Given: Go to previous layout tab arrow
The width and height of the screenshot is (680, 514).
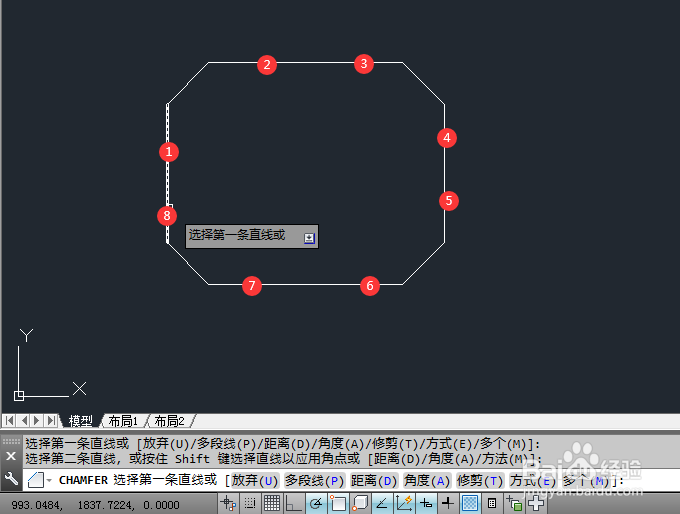Looking at the screenshot, I should 24,420.
